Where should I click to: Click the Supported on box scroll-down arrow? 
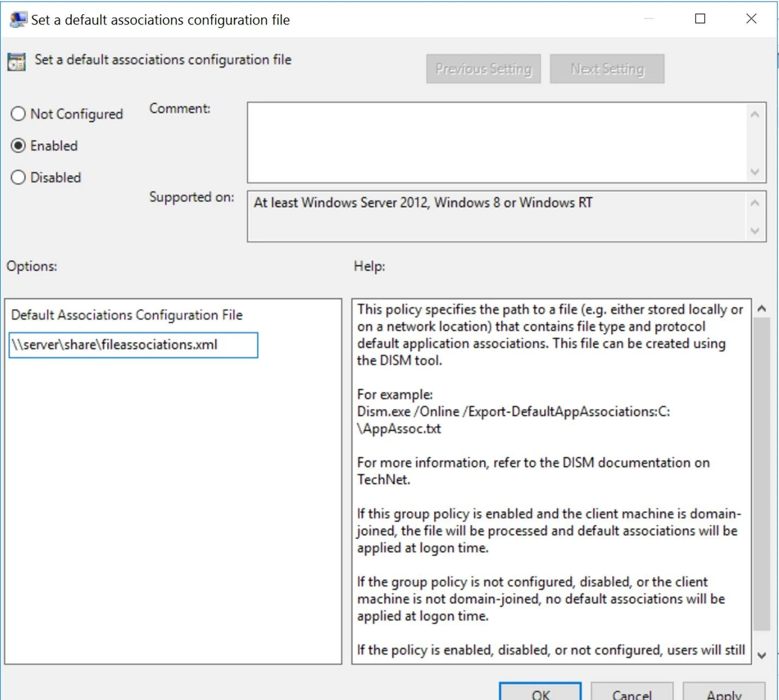tap(755, 232)
